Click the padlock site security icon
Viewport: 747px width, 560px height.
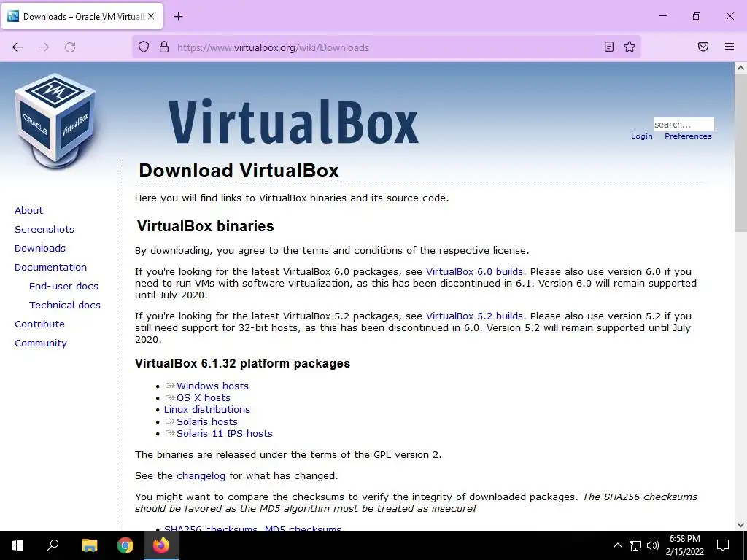coord(164,47)
